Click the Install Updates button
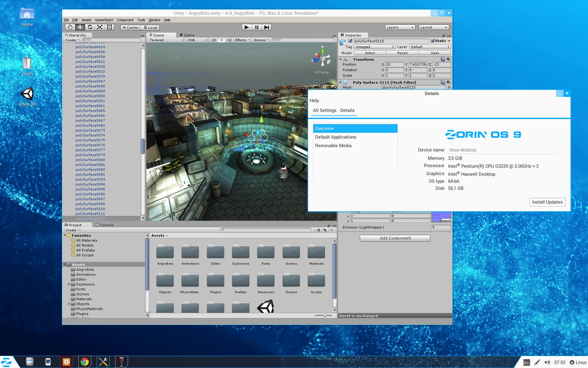The height and width of the screenshot is (368, 588). point(547,202)
